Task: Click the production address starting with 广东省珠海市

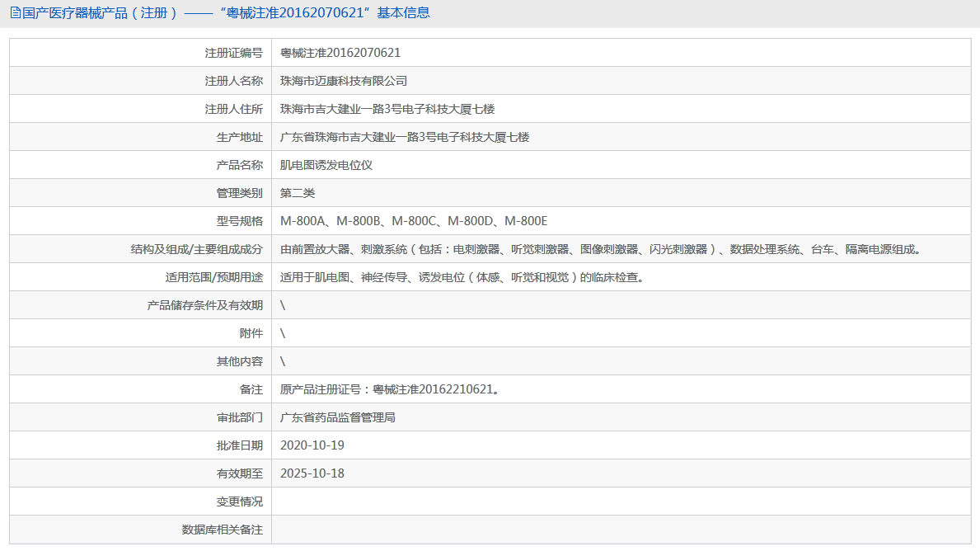Action: pyautogui.click(x=405, y=137)
